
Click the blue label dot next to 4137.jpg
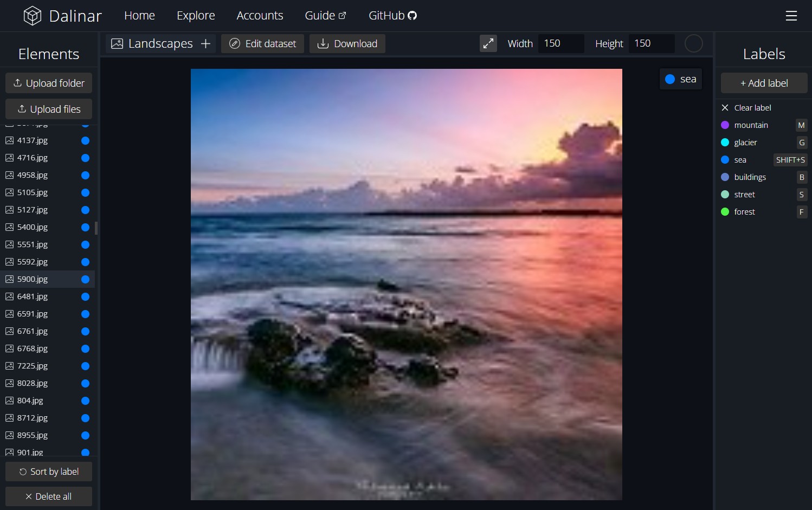[x=85, y=140]
